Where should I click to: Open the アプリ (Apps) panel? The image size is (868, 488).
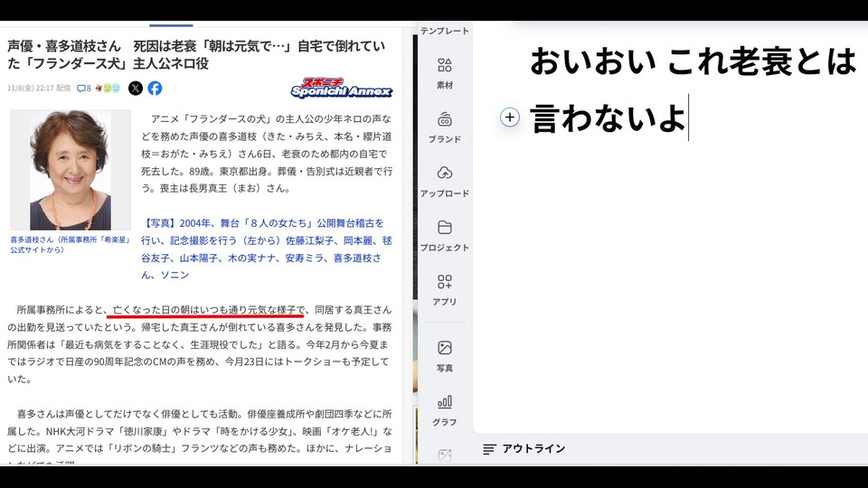(x=445, y=290)
